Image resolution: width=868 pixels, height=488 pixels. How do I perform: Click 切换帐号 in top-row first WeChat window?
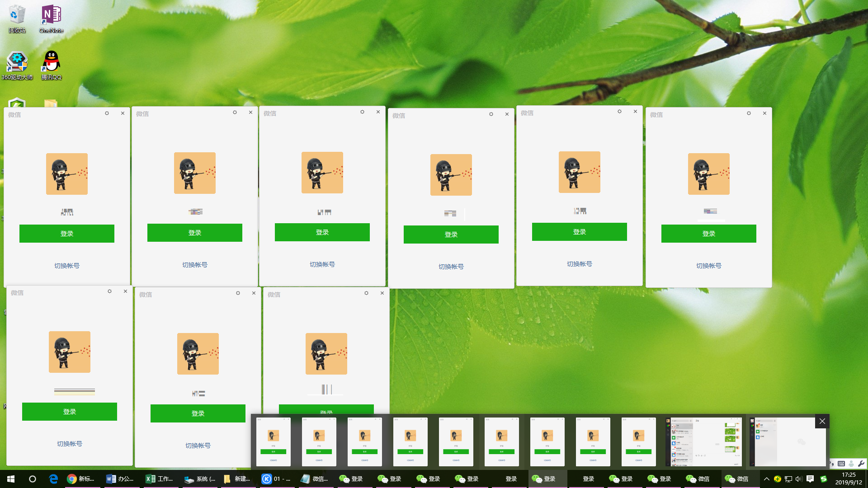67,266
